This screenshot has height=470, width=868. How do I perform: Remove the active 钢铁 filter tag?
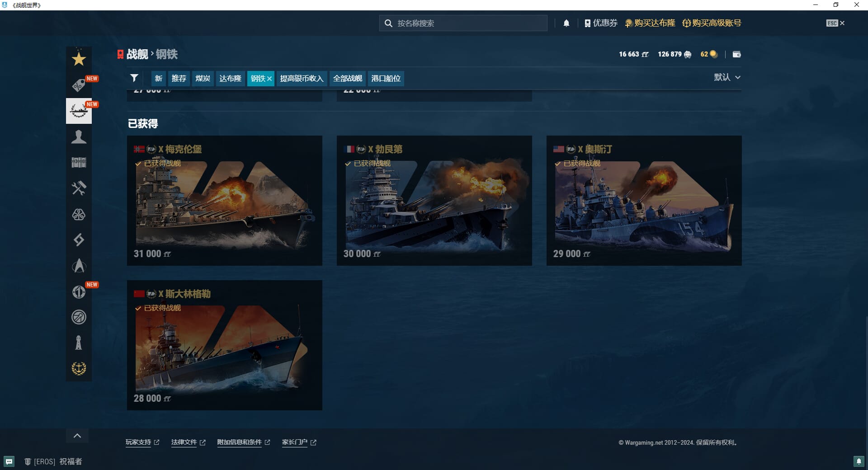click(269, 79)
